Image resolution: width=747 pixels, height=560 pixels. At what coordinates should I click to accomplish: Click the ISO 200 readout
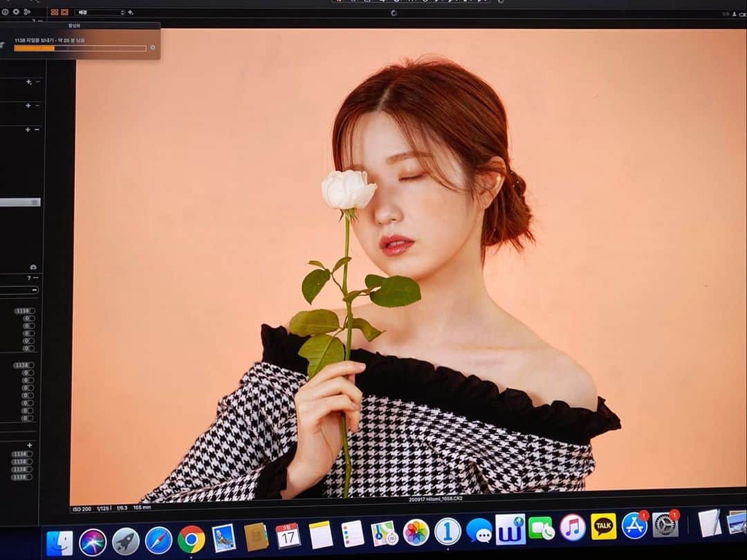point(82,509)
